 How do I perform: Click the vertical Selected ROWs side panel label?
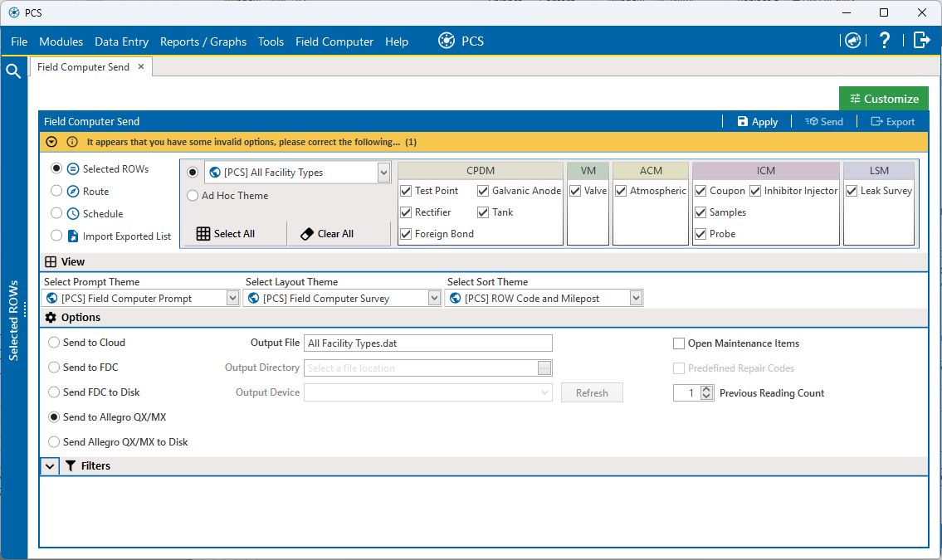(13, 320)
